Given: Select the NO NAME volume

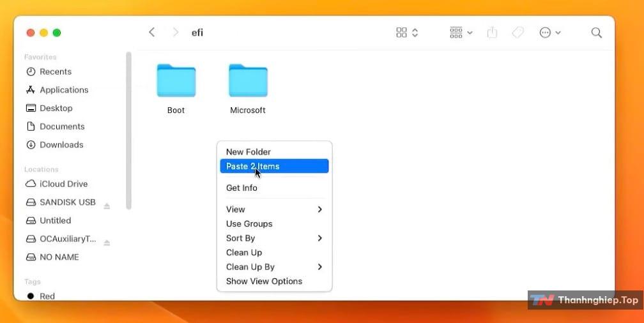Looking at the screenshot, I should pyautogui.click(x=59, y=257).
